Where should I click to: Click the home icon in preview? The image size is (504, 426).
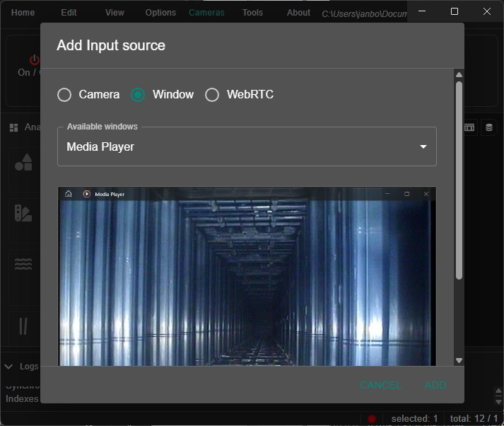(x=68, y=194)
